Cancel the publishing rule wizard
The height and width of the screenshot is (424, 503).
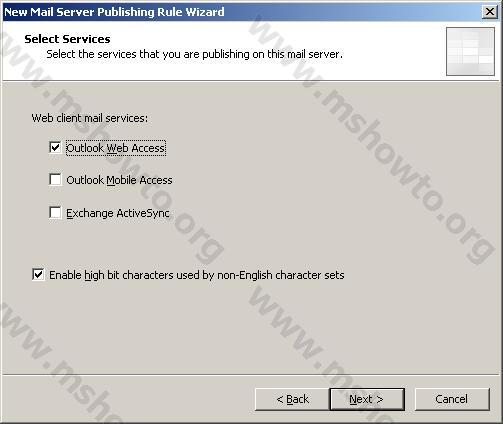pos(452,399)
